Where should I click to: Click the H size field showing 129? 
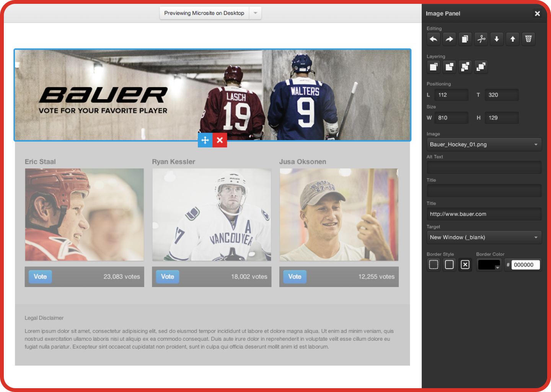click(x=502, y=118)
